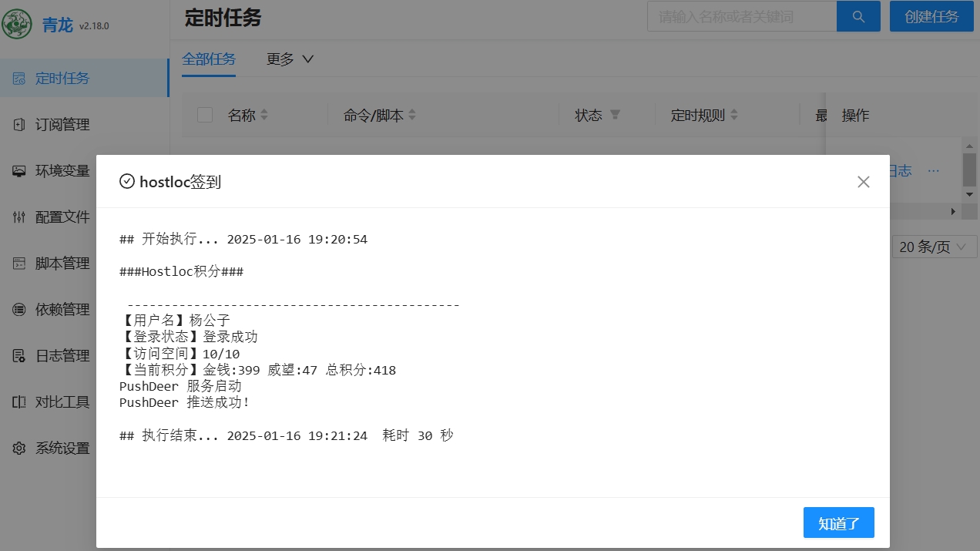This screenshot has height=551, width=980.
Task: Switch to the 全部任务 tab
Action: coord(209,59)
